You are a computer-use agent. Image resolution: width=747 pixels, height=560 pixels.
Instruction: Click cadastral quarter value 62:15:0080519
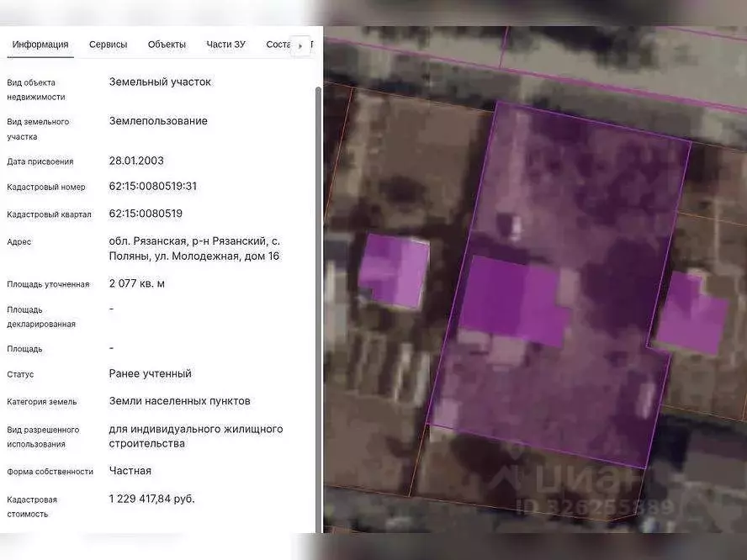[146, 214]
